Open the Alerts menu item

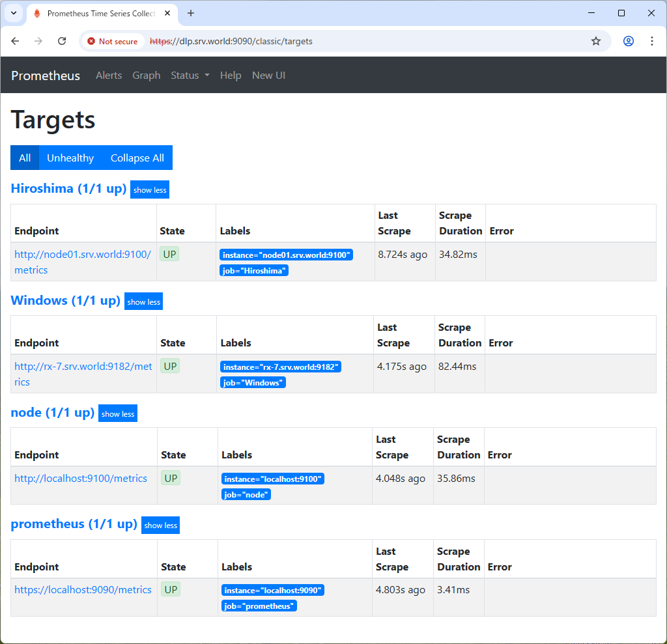pyautogui.click(x=109, y=76)
